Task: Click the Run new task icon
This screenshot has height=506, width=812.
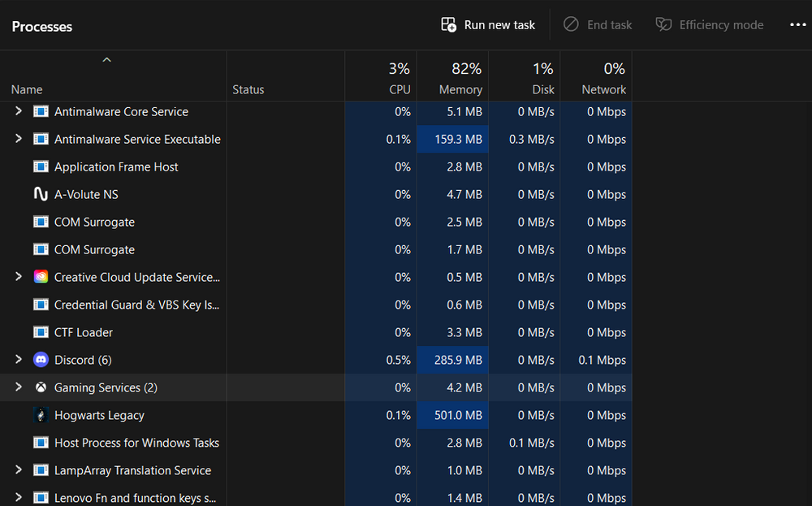Action: tap(448, 25)
